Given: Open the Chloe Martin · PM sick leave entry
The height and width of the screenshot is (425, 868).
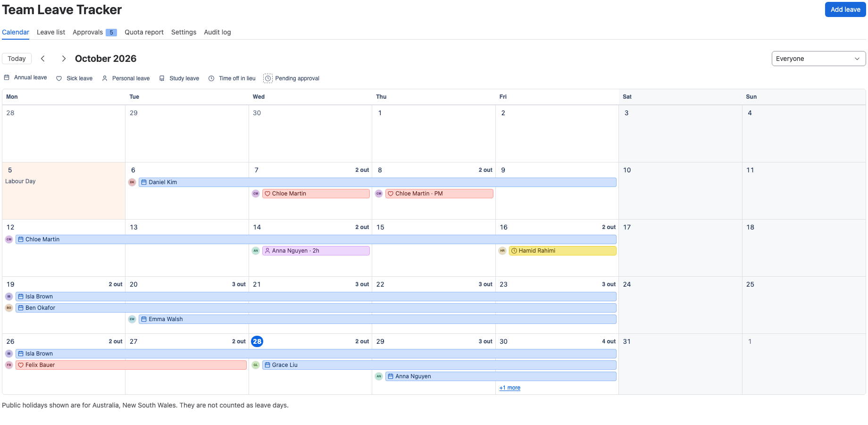Looking at the screenshot, I should tap(439, 194).
